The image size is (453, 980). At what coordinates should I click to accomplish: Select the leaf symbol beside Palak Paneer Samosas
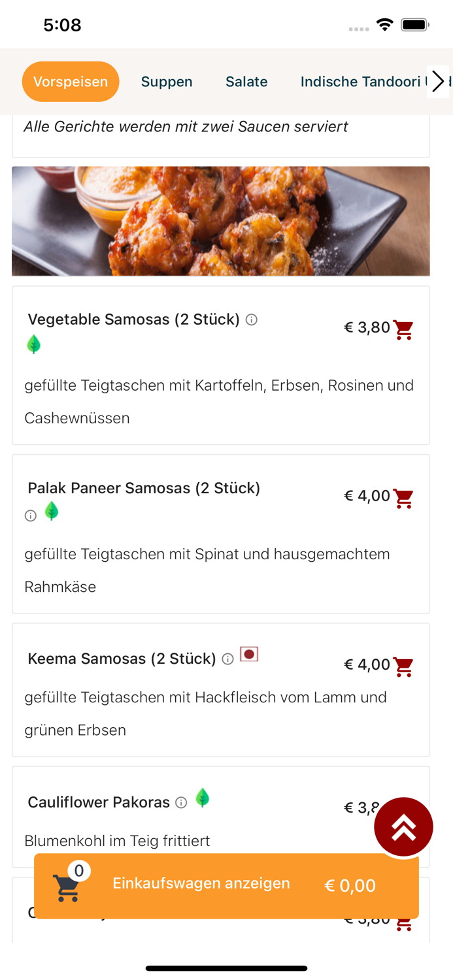52,512
